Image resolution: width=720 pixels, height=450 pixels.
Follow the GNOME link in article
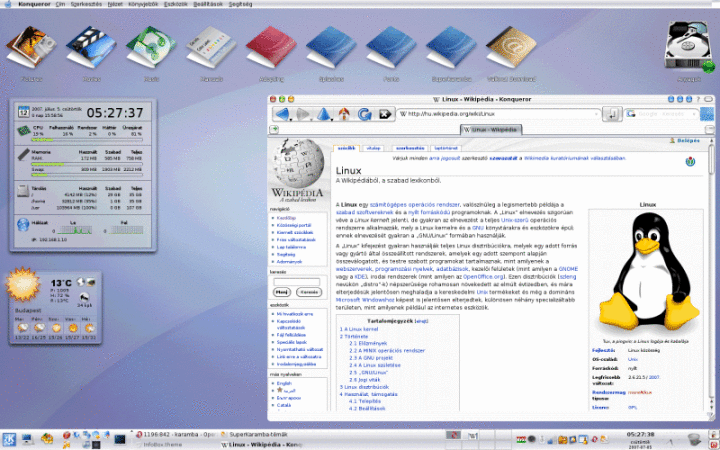click(x=568, y=269)
